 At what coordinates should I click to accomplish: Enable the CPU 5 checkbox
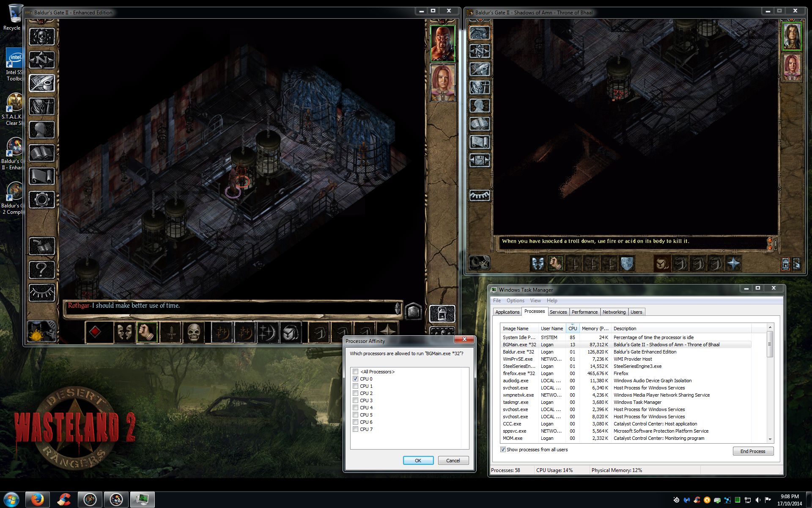point(356,415)
